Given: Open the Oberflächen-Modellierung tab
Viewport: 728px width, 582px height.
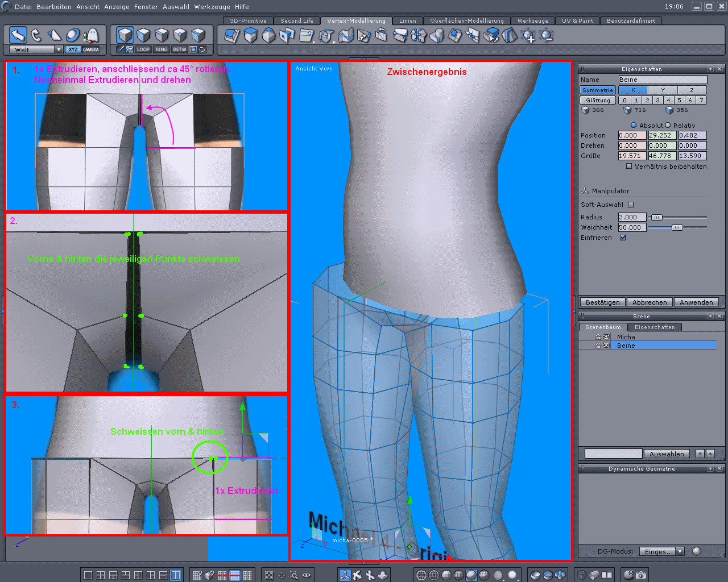Looking at the screenshot, I should point(467,20).
